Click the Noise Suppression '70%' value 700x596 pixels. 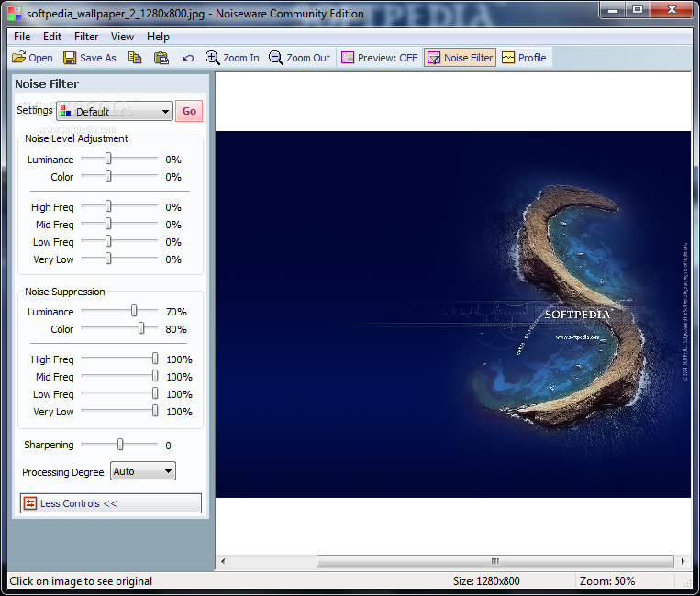[176, 312]
